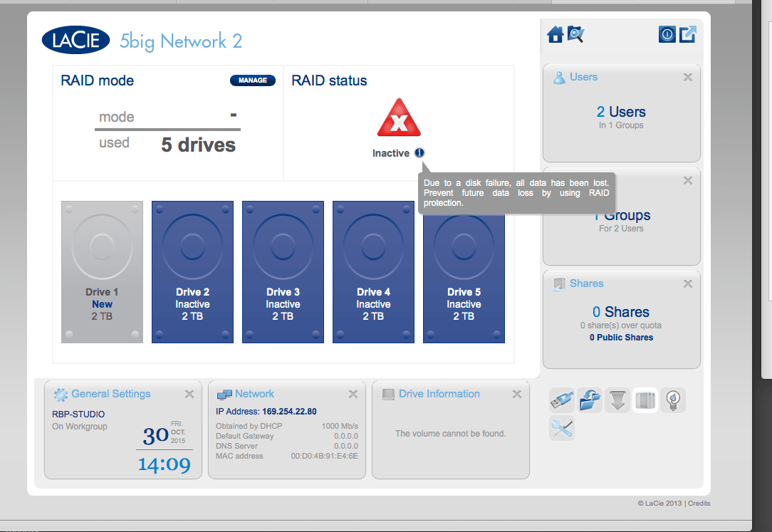Click the Users widget person icon
This screenshot has width=772, height=532.
(x=559, y=78)
